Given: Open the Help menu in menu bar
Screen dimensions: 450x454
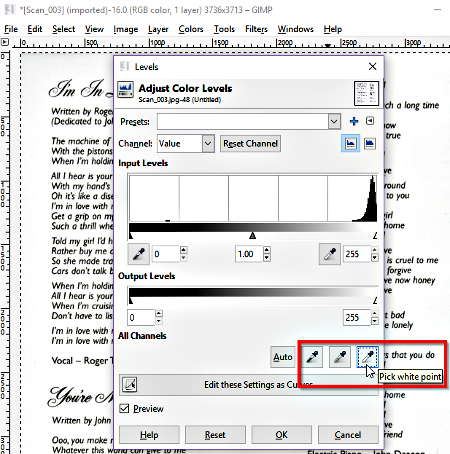Looking at the screenshot, I should 333,29.
